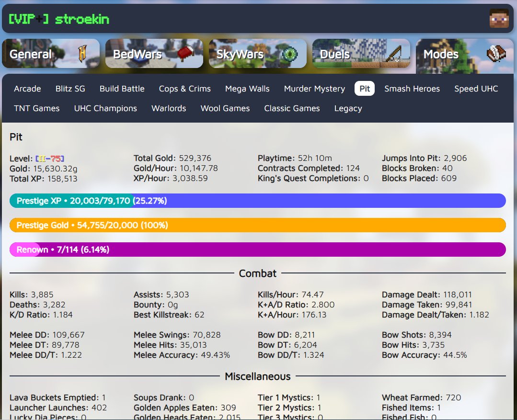Click the fishing rod icon on Duels
Image resolution: width=517 pixels, height=420 pixels.
pyautogui.click(x=393, y=54)
